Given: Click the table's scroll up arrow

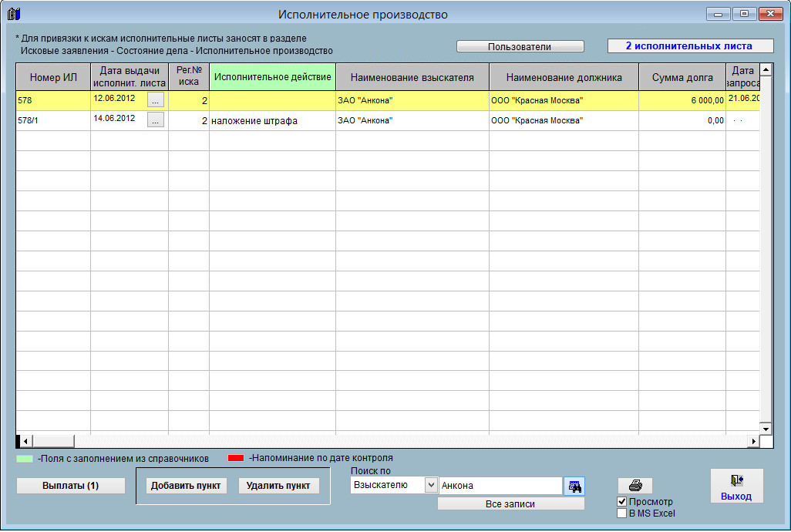Looking at the screenshot, I should coord(766,69).
